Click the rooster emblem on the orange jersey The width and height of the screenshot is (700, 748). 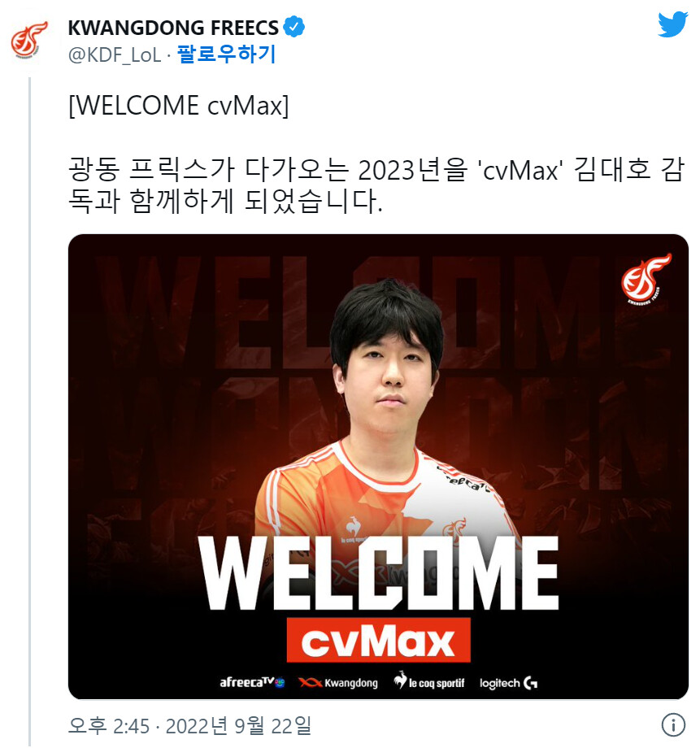click(353, 525)
